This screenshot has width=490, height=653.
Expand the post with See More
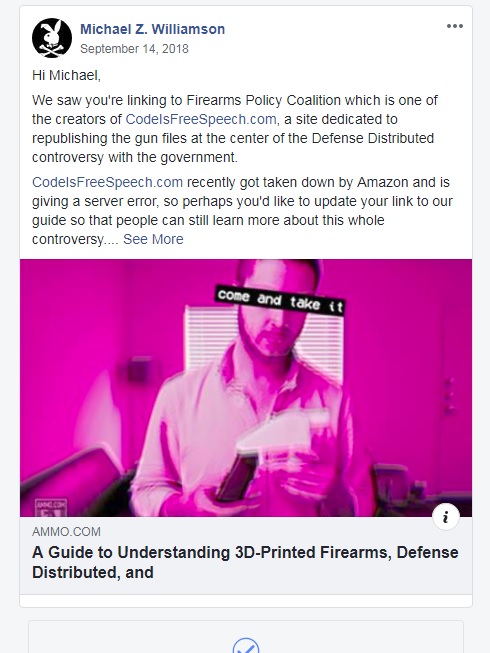pyautogui.click(x=153, y=239)
